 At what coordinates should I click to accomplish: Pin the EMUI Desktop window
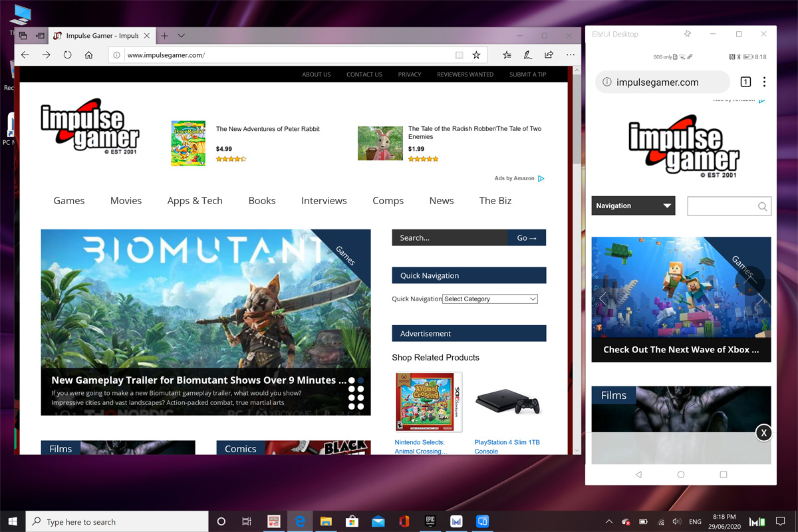tap(688, 34)
